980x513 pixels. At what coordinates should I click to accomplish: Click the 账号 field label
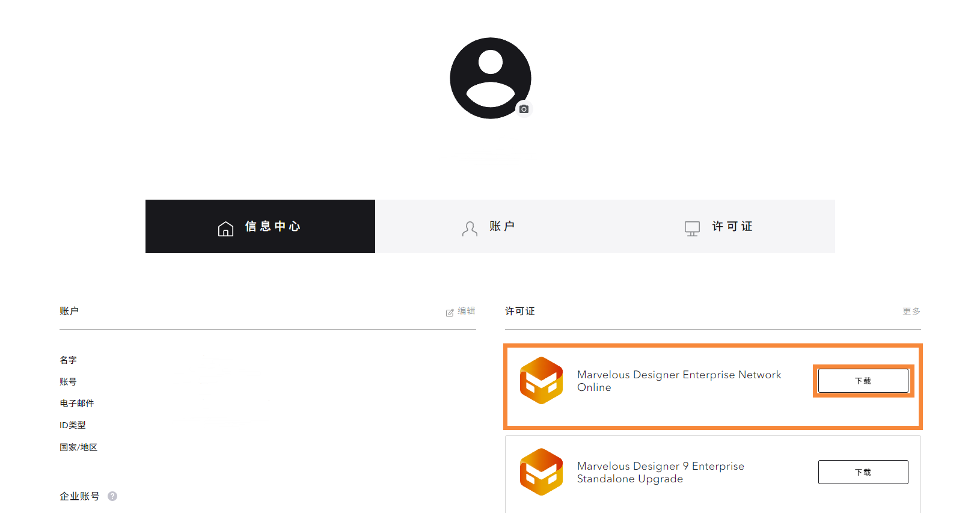point(68,381)
